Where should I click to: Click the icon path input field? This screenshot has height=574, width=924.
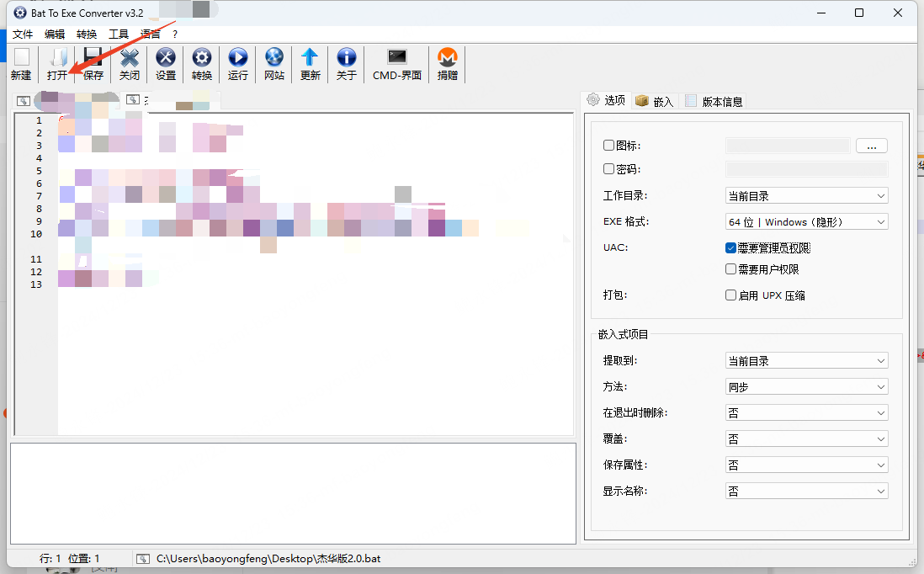point(788,146)
